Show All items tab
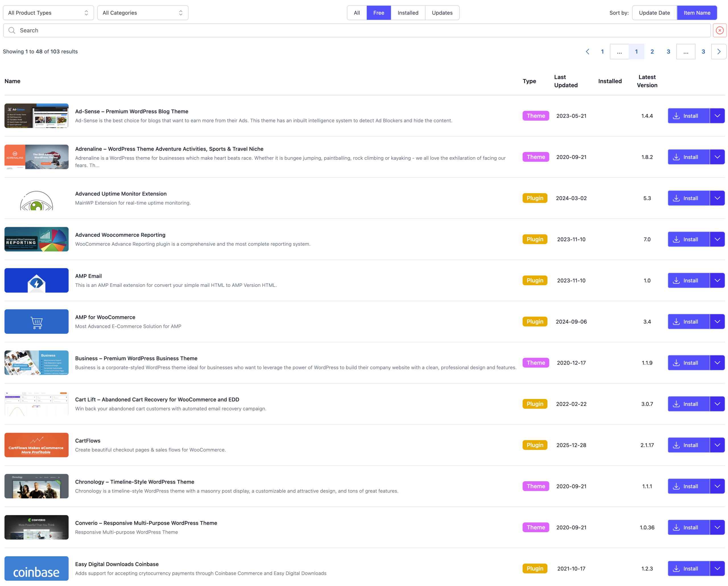 pyautogui.click(x=357, y=13)
